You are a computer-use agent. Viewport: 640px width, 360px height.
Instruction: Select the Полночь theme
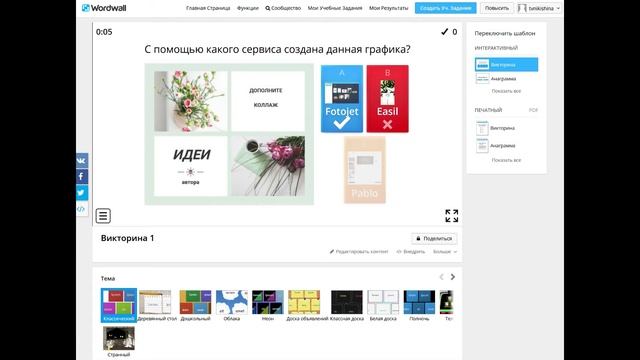(419, 305)
